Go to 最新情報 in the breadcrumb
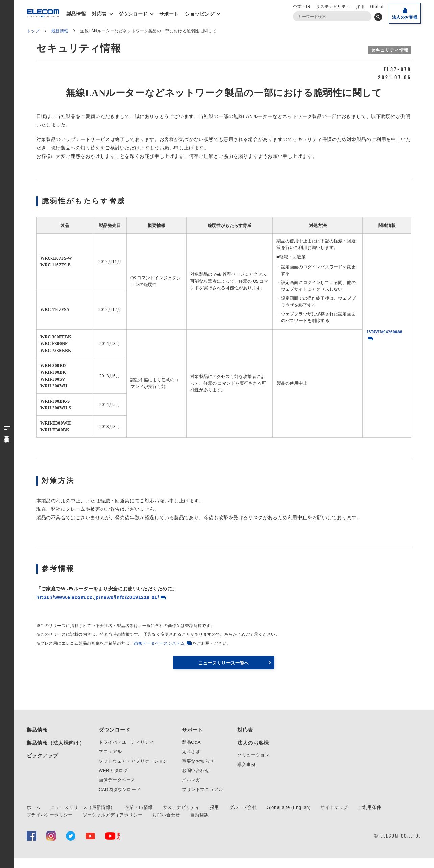Image resolution: width=434 pixels, height=868 pixels. (x=59, y=31)
